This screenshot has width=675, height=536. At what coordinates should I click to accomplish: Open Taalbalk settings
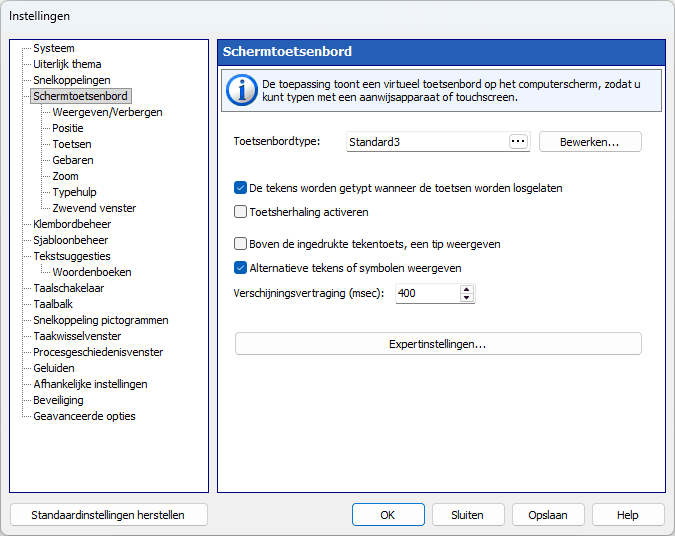[x=53, y=304]
